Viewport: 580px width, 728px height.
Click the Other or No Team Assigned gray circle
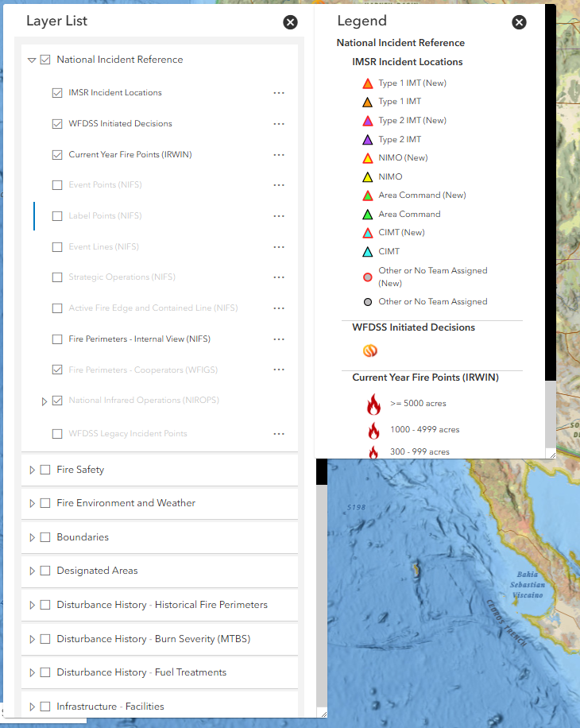368,302
